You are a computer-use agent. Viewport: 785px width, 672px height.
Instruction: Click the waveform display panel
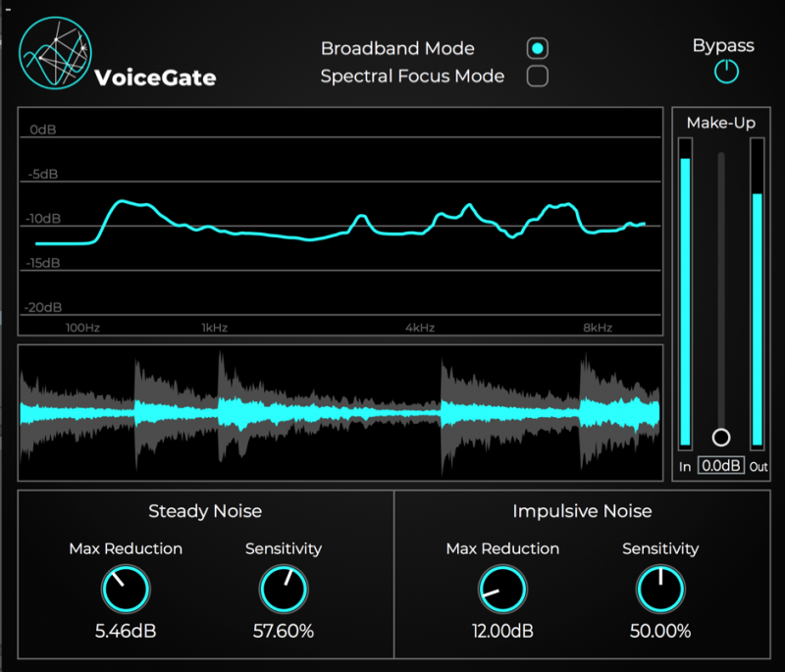(340, 412)
